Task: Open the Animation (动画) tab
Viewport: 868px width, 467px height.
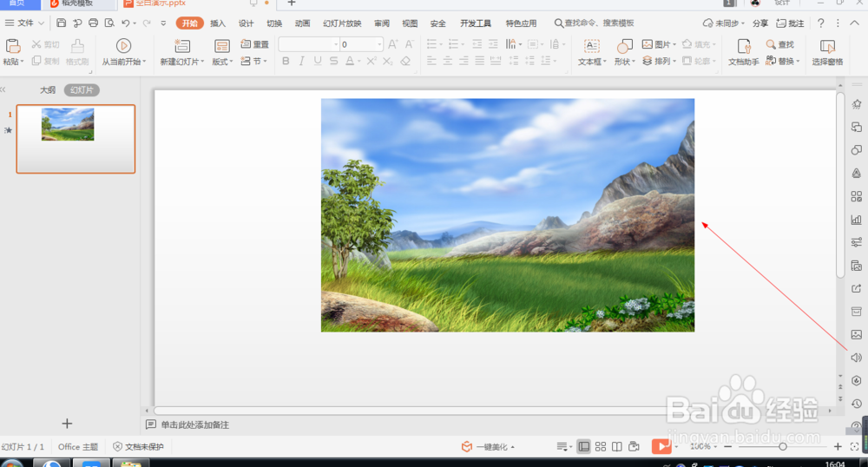Action: pos(302,23)
